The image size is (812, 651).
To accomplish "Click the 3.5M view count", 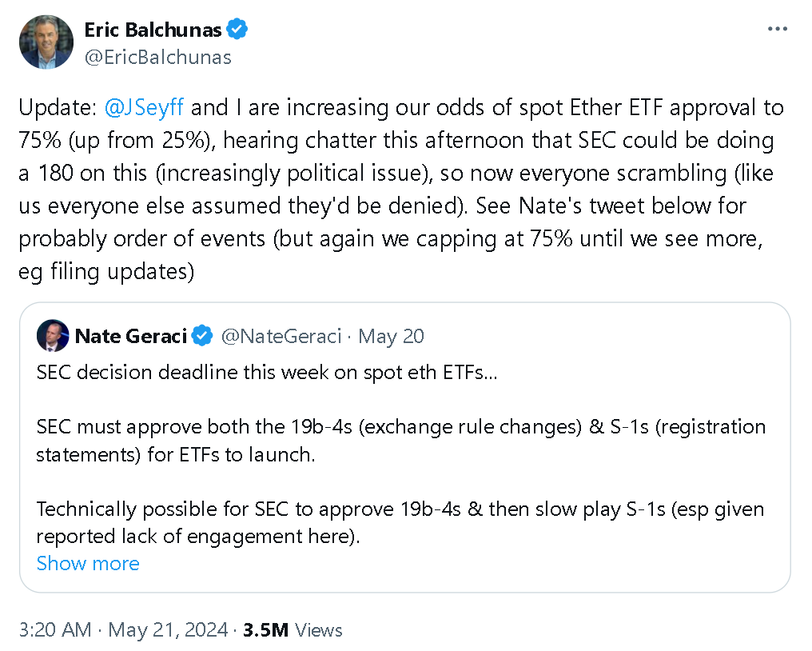I will pyautogui.click(x=265, y=629).
